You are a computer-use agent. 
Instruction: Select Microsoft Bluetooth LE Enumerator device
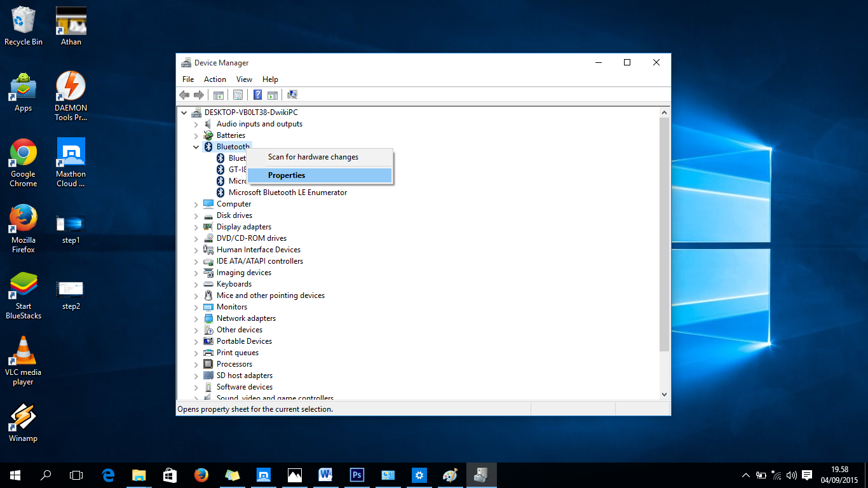pos(288,193)
